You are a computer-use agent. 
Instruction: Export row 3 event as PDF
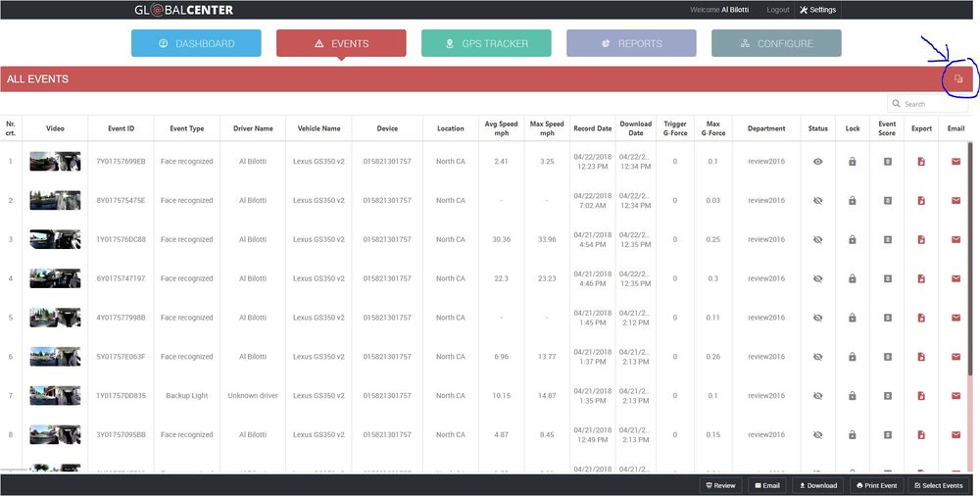[x=921, y=240]
